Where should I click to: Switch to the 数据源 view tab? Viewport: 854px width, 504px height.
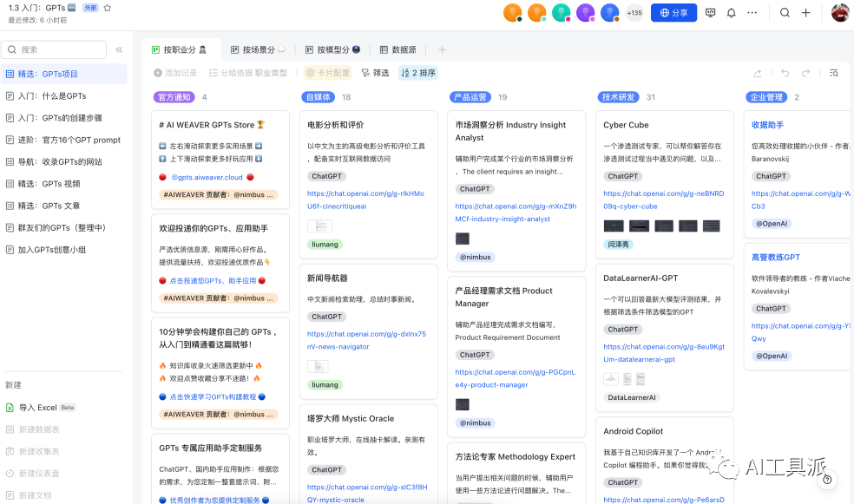(x=398, y=49)
